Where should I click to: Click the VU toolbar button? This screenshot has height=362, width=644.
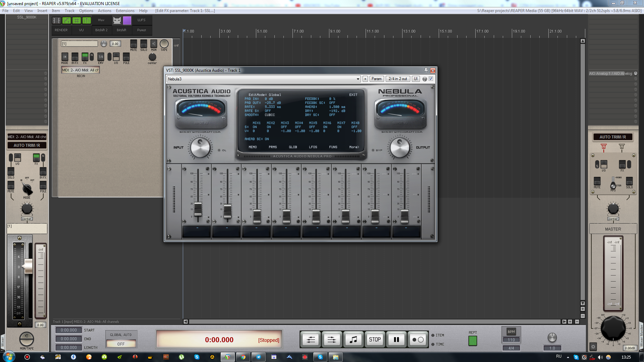(81, 30)
